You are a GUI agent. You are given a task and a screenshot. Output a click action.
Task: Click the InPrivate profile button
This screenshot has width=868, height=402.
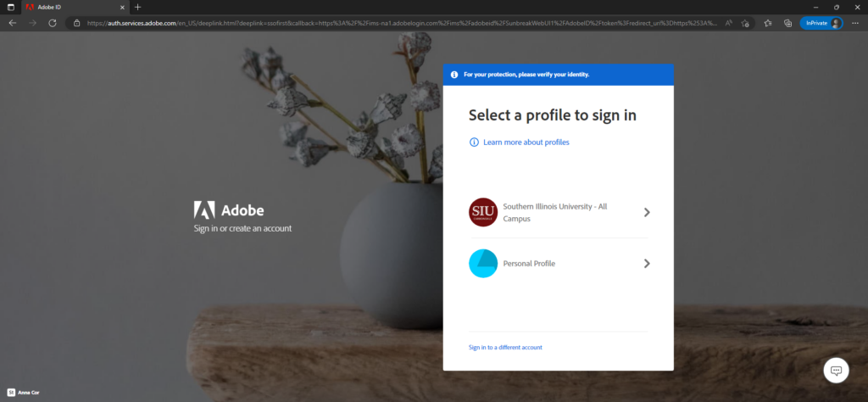pos(821,23)
